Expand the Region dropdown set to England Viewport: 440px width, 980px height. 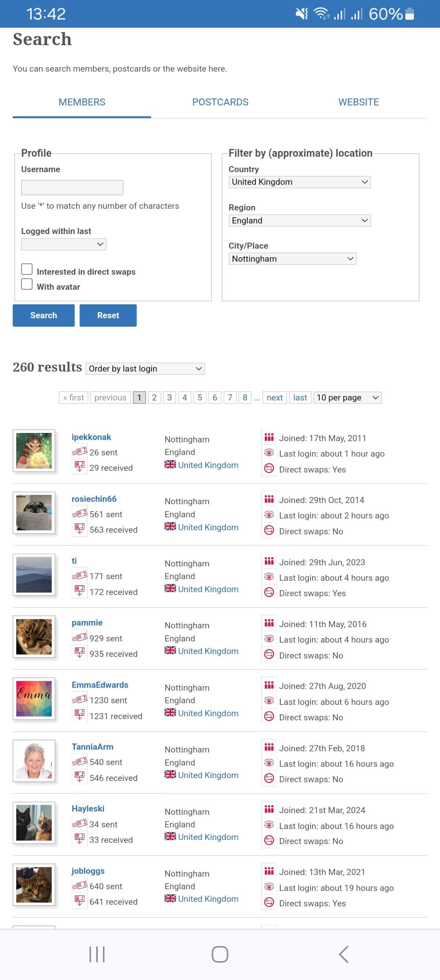click(299, 220)
